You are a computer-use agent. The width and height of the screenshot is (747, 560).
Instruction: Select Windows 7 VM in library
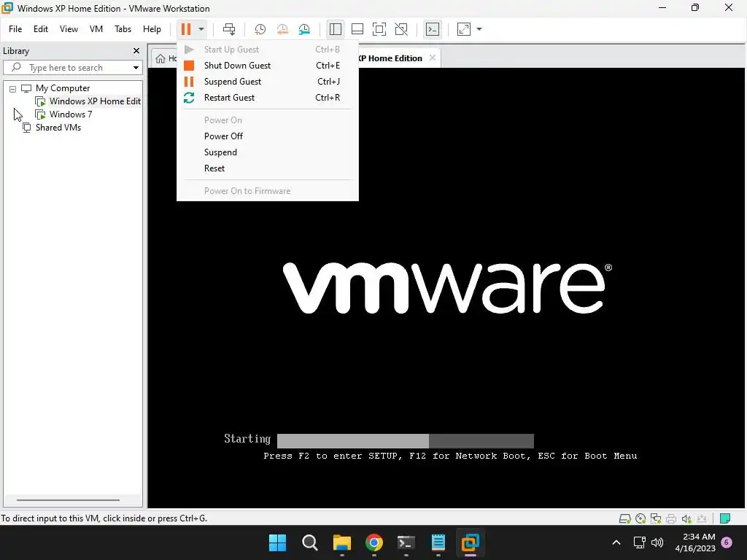[71, 114]
